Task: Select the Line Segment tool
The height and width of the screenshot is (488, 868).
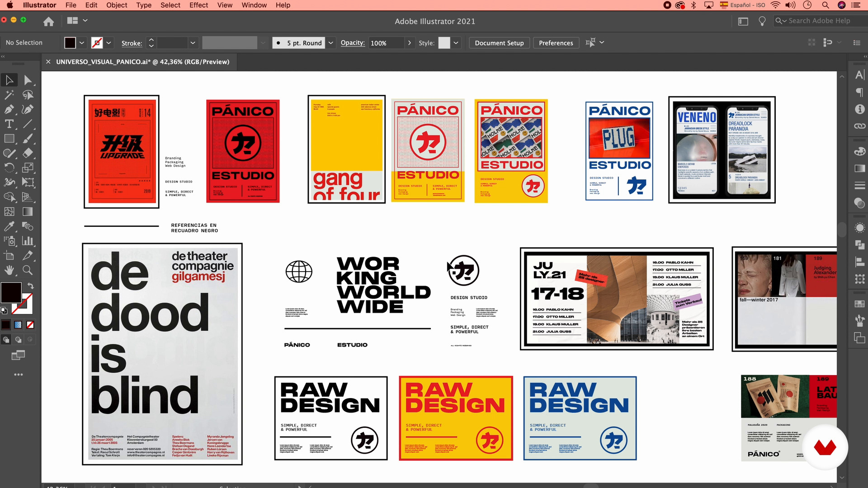Action: tap(28, 124)
